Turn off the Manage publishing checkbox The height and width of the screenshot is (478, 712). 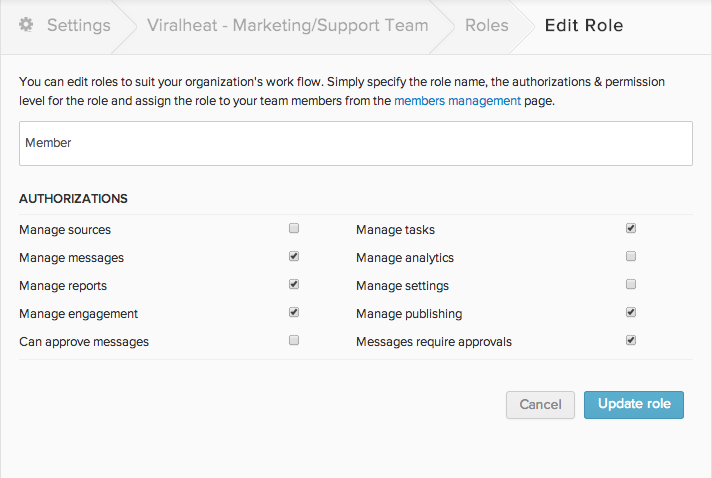pos(631,312)
